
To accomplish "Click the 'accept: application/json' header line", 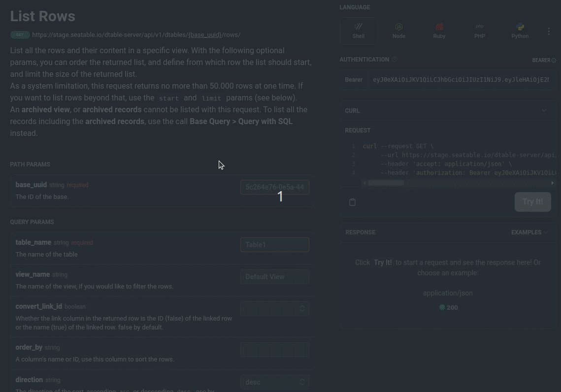I will (446, 164).
